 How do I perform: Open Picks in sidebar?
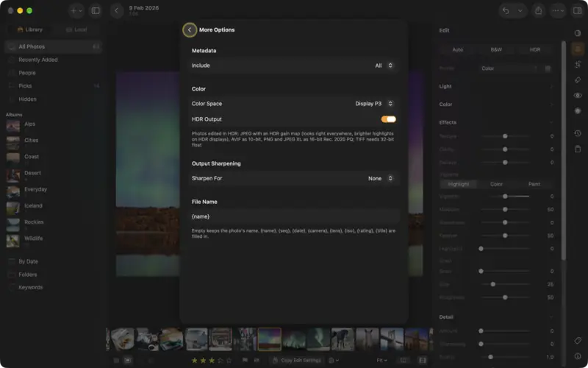tap(53, 86)
